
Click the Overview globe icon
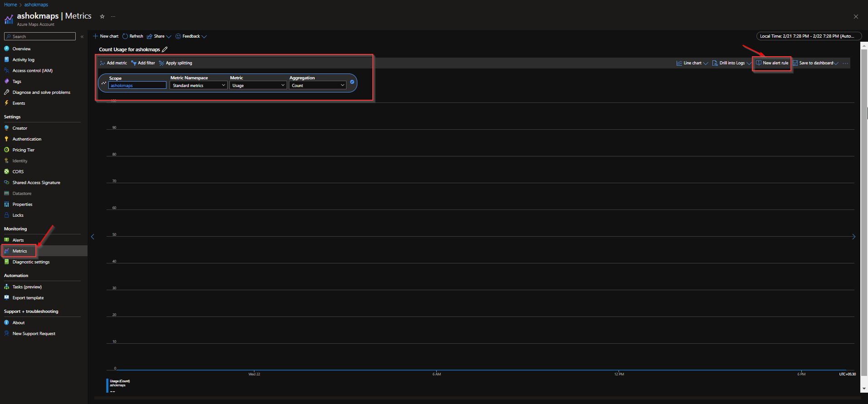coord(6,49)
